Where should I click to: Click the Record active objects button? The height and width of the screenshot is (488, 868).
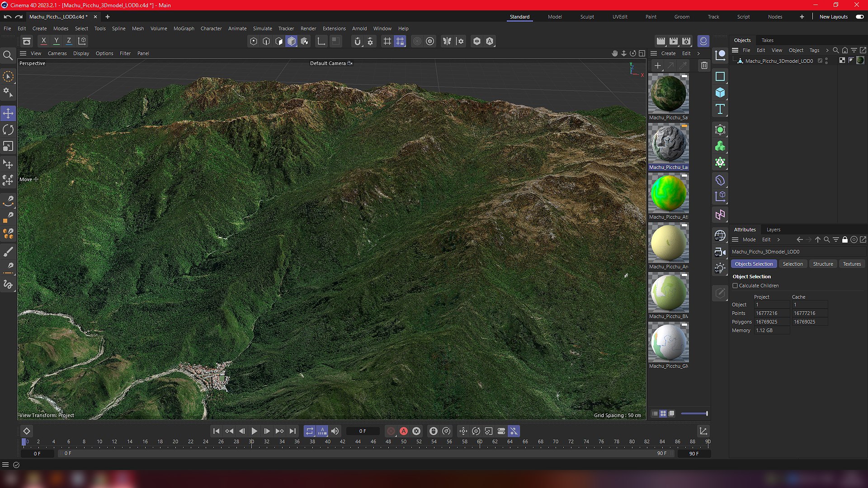click(391, 432)
